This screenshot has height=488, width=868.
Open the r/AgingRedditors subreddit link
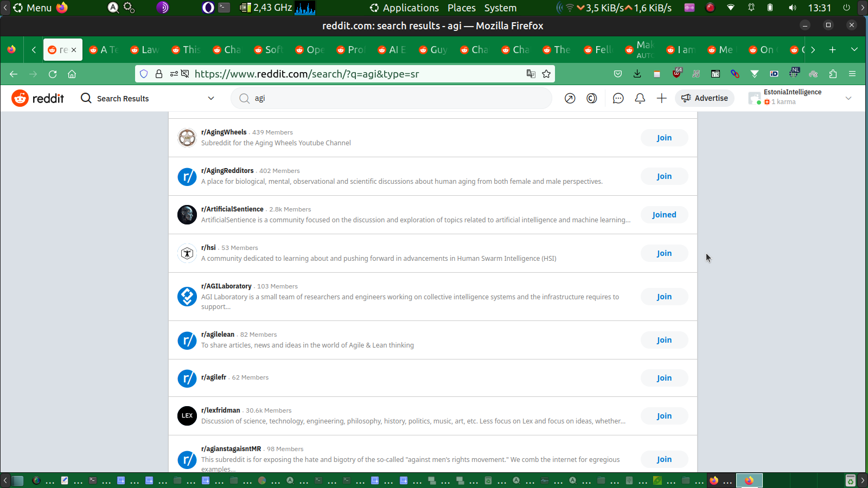(x=227, y=171)
